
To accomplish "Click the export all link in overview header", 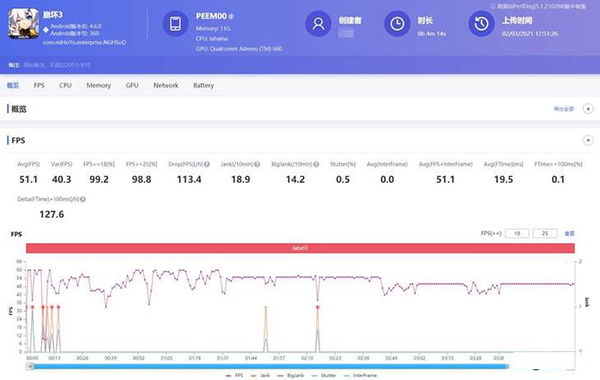I will coord(564,109).
